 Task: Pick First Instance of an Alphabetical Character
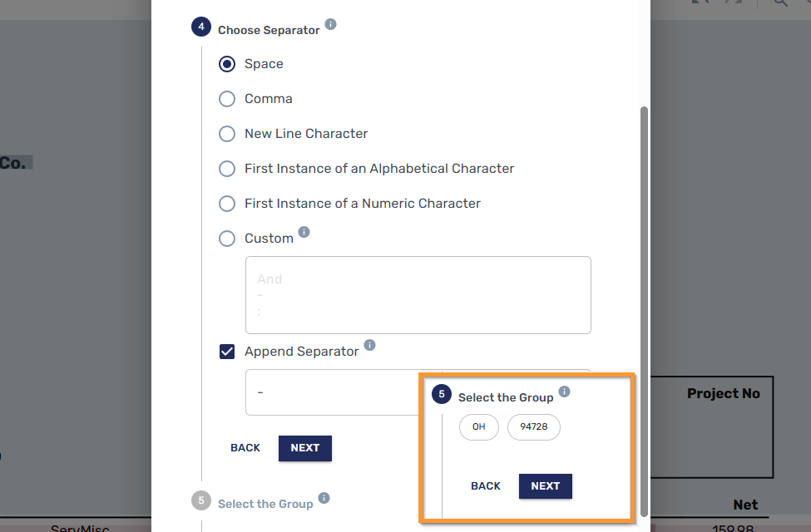(x=227, y=169)
